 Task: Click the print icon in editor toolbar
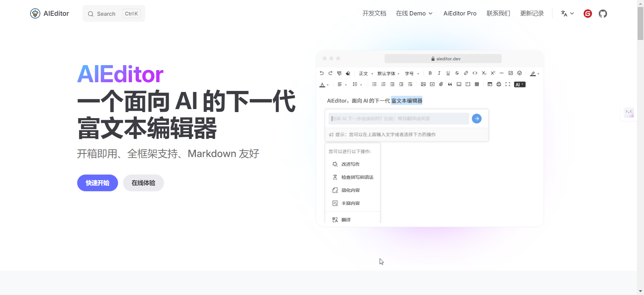click(499, 84)
